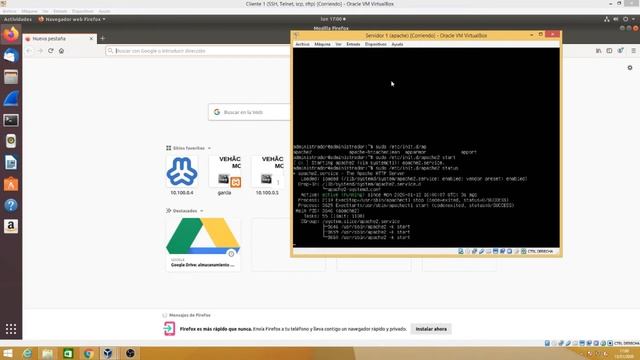The height and width of the screenshot is (360, 640).
Task: Open Firefox from the Ubuntu dock
Action: 11,34
